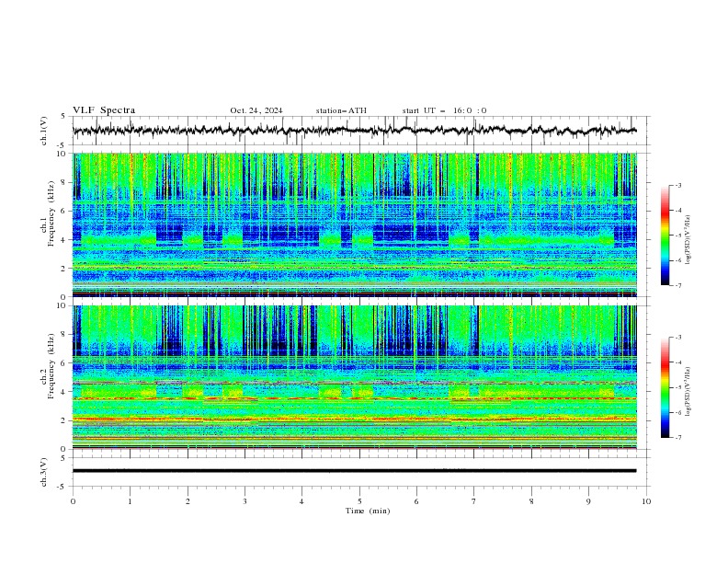
Task: Click the ch.1 voltage waveform trace
Action: (354, 131)
